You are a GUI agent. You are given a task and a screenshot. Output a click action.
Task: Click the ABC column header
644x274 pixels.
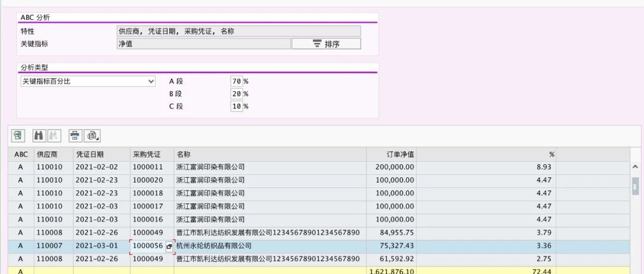[21, 154]
